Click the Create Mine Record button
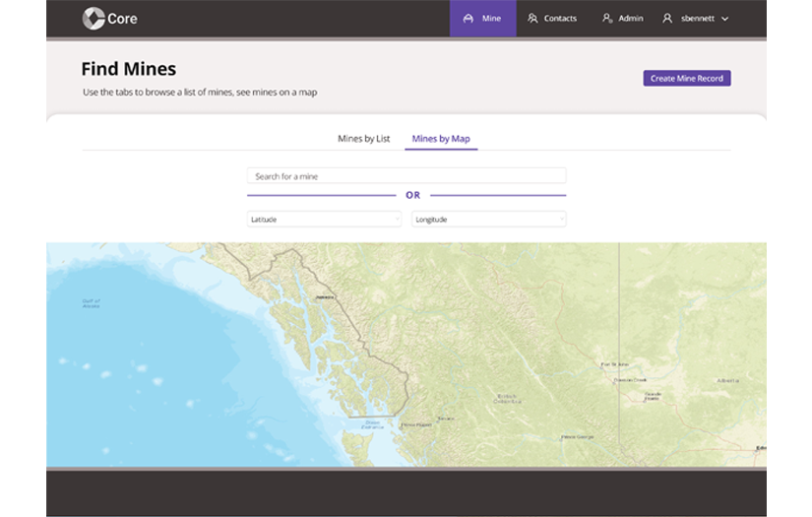Screen dimensions: 812x517 687,78
